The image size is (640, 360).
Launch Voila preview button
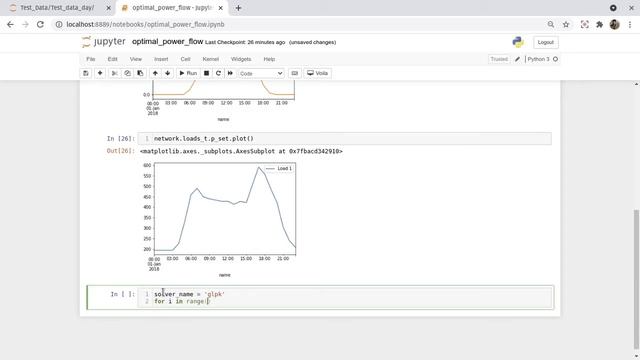tap(318, 73)
